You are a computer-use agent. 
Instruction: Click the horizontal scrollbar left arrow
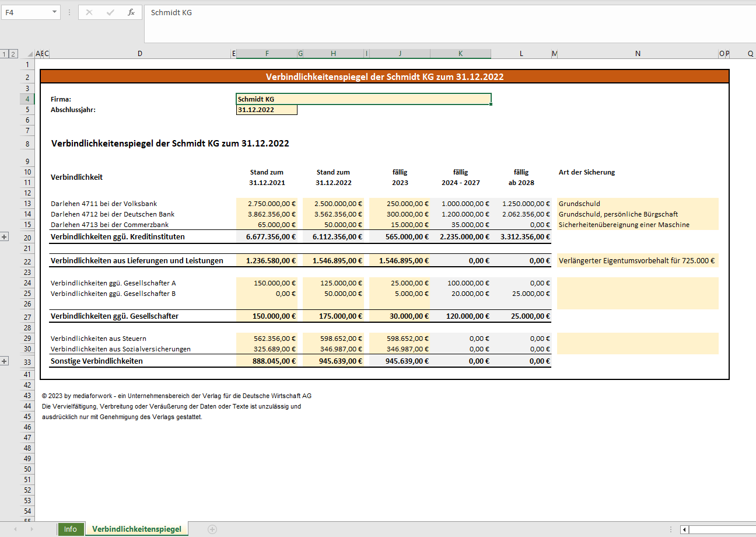click(684, 529)
